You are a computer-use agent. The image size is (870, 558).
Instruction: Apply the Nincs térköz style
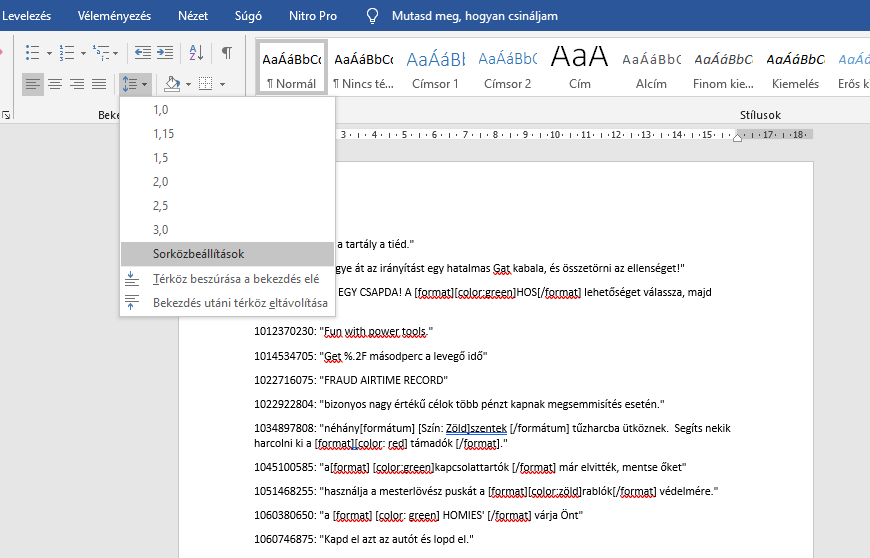(364, 68)
